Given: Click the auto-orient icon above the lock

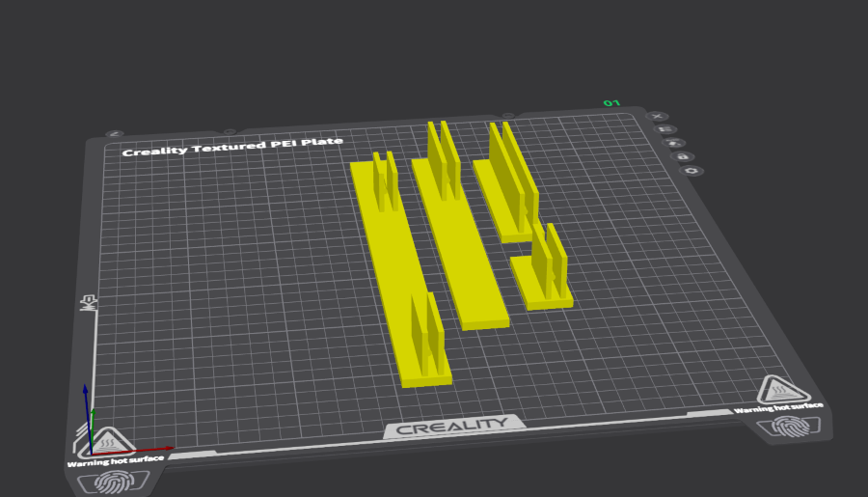Looking at the screenshot, I should pos(672,143).
